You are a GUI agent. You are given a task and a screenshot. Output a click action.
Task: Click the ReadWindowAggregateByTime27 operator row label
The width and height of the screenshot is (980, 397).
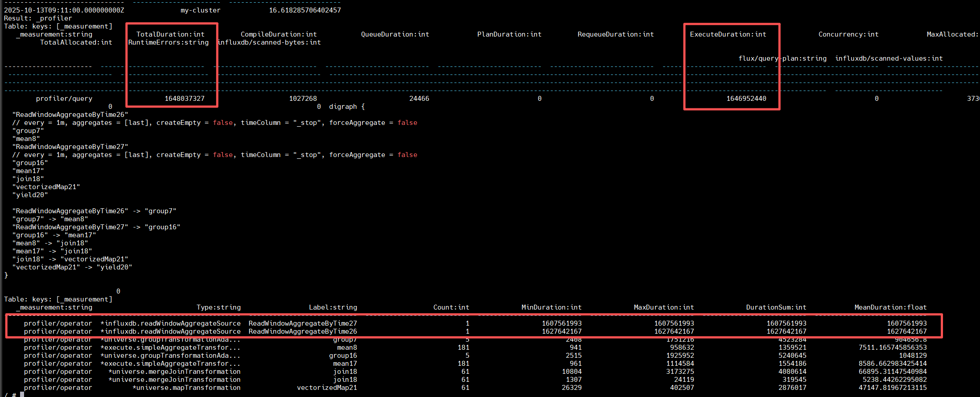303,323
